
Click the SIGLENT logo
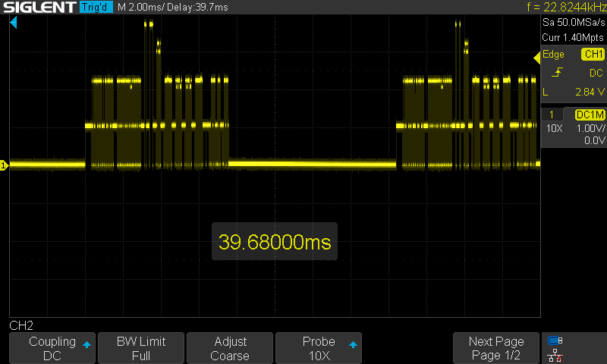coord(39,7)
